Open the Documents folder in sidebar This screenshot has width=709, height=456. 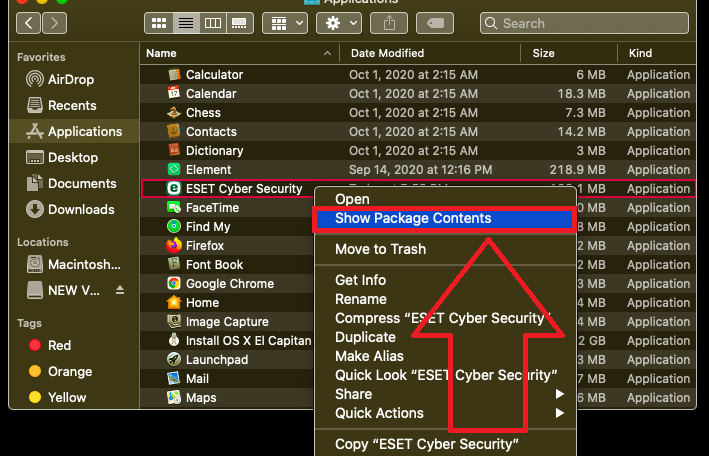(x=71, y=183)
